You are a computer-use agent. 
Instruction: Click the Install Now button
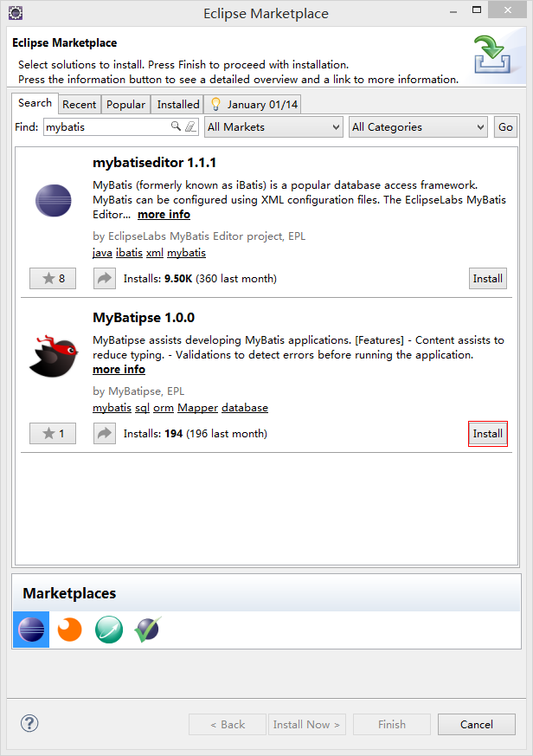pos(307,724)
